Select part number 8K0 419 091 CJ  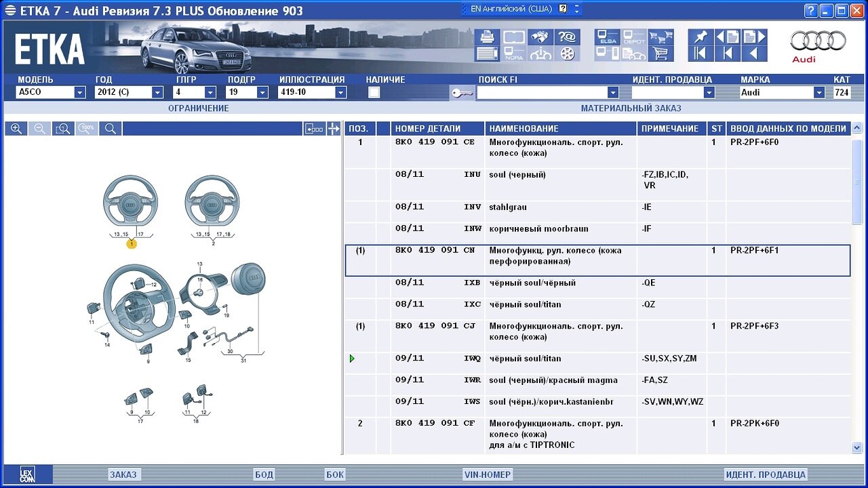point(435,326)
